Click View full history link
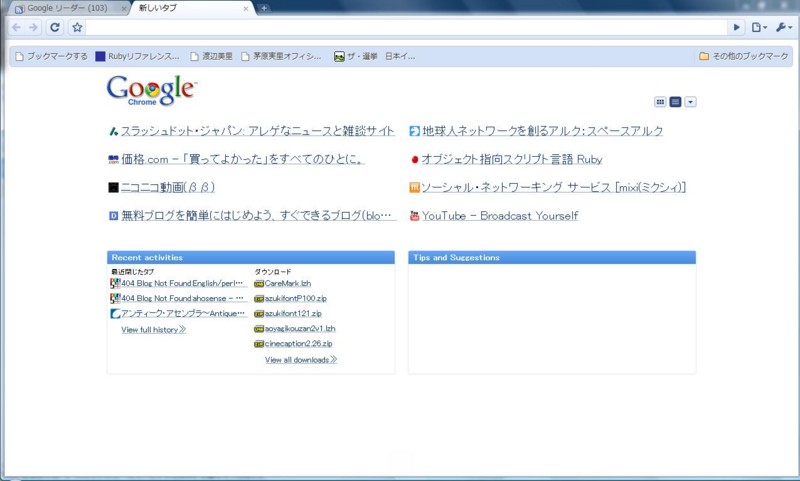 [x=154, y=330]
